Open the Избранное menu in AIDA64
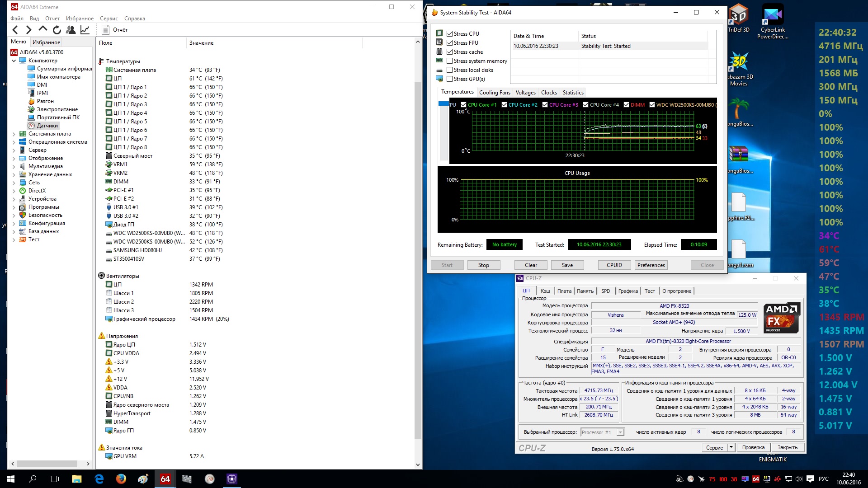Screen dimensions: 868x488 click(x=80, y=19)
